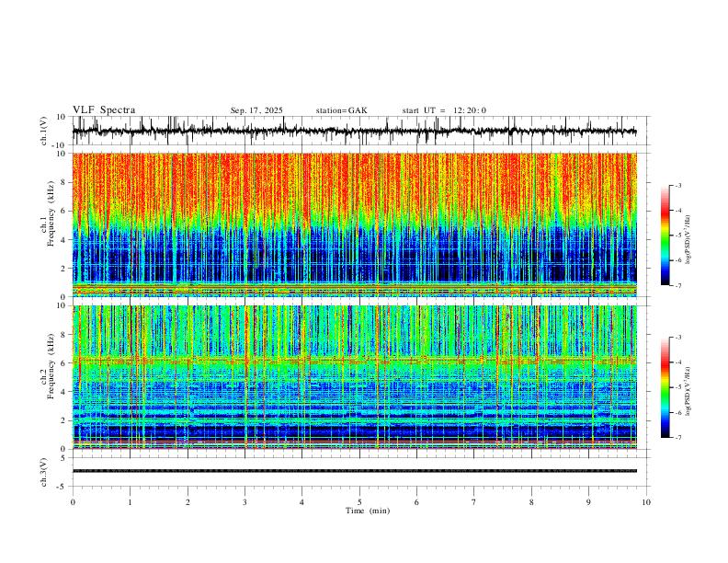
Task: Click the "-7" tick of the ch.2 color bar
Action: [678, 438]
